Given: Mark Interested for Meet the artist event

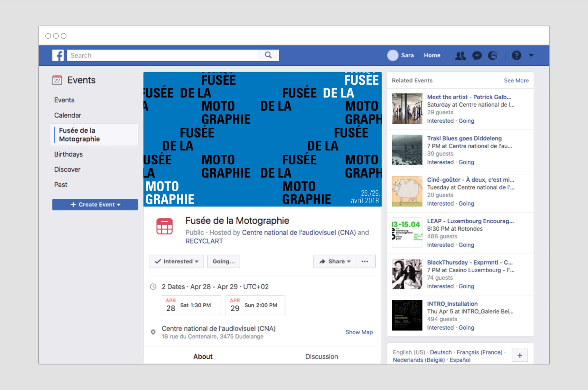Looking at the screenshot, I should [440, 121].
